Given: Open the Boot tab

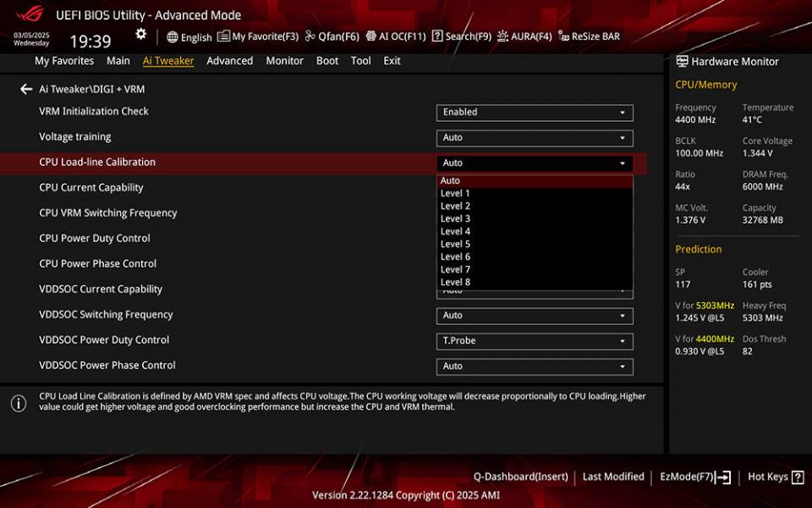Looking at the screenshot, I should click(326, 61).
